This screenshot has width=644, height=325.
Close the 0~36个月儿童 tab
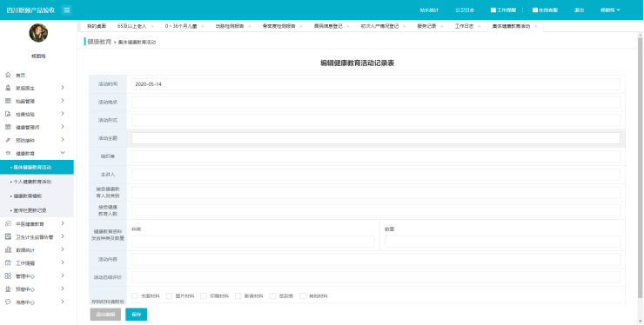pos(203,26)
